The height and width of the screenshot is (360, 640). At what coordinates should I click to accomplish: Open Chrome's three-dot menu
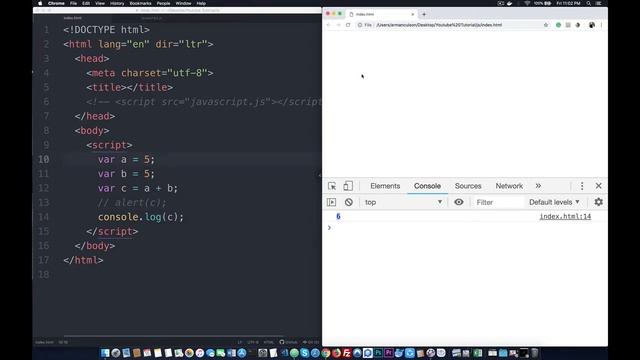click(601, 25)
